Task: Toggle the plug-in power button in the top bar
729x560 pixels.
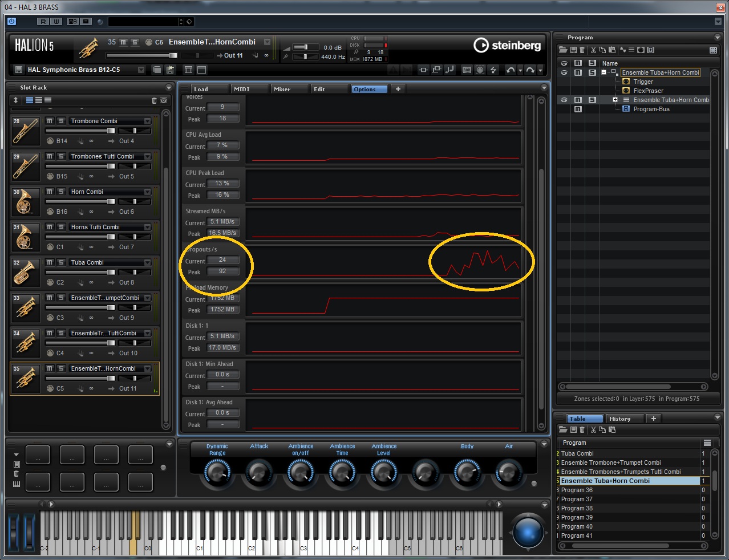Action: click(12, 21)
